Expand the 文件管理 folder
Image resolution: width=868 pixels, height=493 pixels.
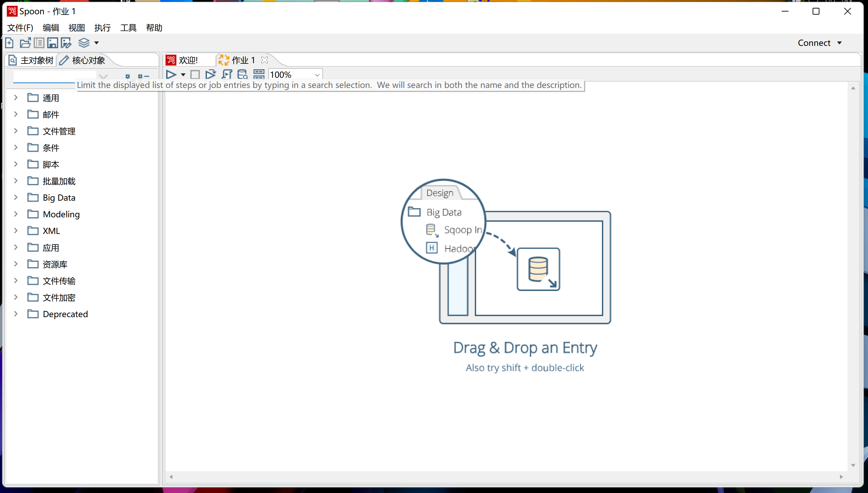16,131
